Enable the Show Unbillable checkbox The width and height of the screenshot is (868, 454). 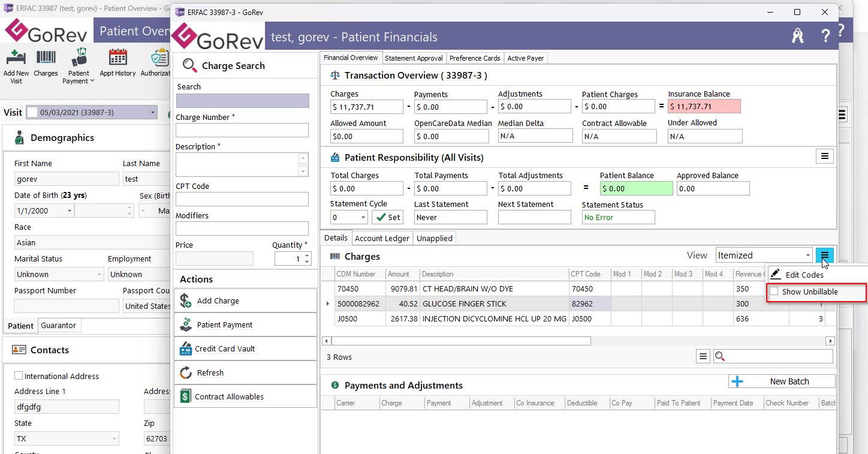[774, 291]
